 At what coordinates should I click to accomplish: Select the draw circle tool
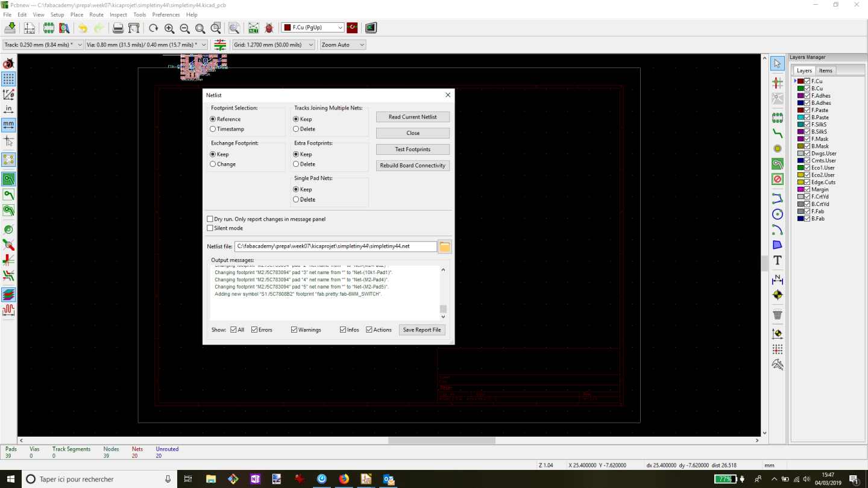pos(778,214)
